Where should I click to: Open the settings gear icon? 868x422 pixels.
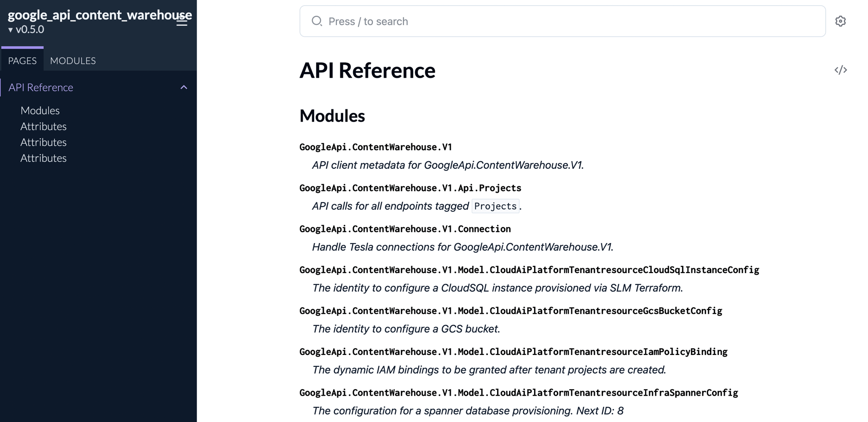(840, 21)
